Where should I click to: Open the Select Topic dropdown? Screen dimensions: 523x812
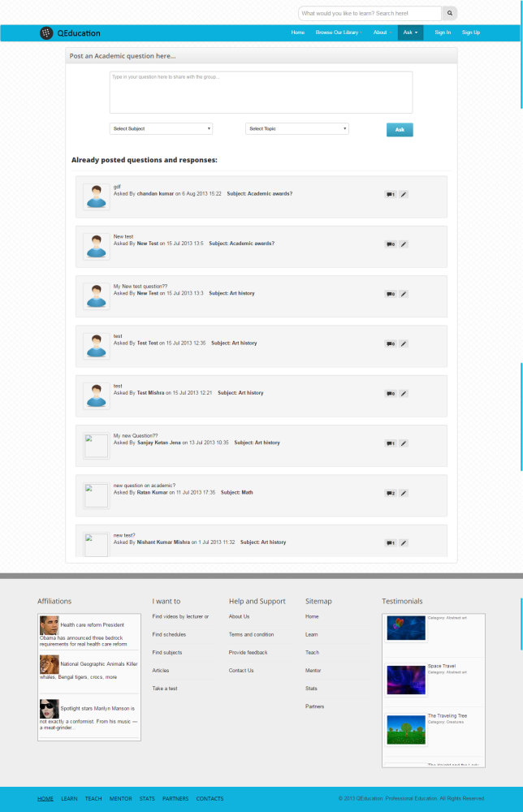tap(296, 128)
